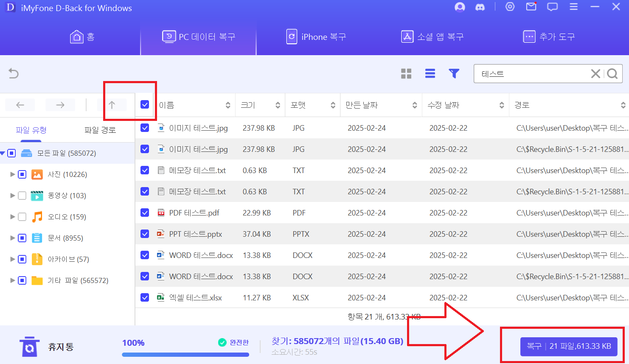Screen dimensions: 629x364
Task: Uncheck PPT 테스트.pptx checkbox
Action: tap(145, 234)
